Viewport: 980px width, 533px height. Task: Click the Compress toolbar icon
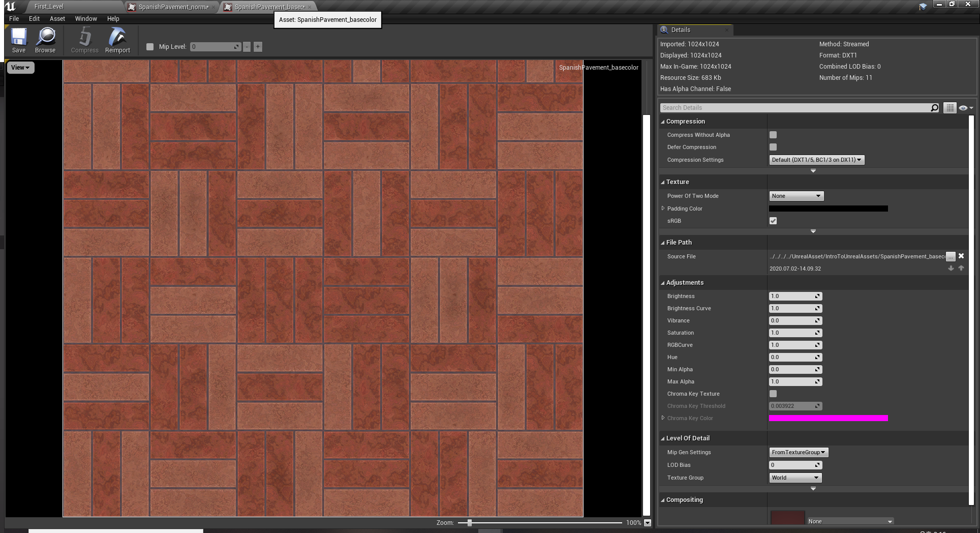[x=84, y=40]
